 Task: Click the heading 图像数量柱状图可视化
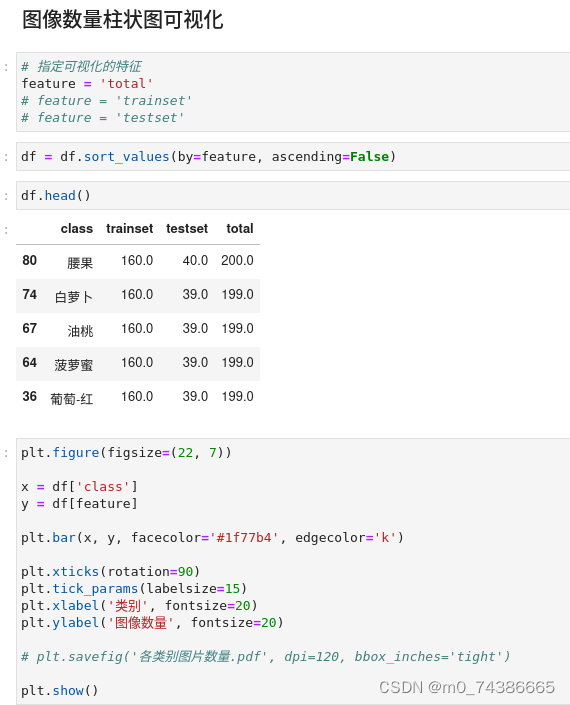coord(123,20)
